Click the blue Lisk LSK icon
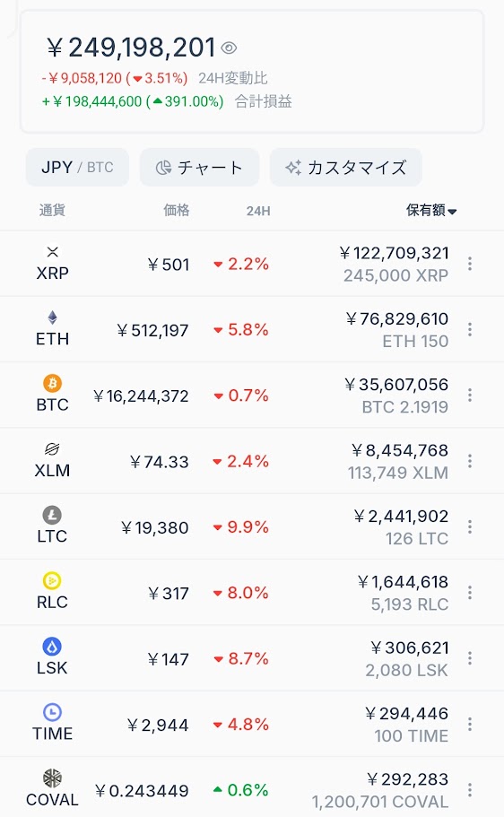Screen dimensions: 504x817 [52, 647]
